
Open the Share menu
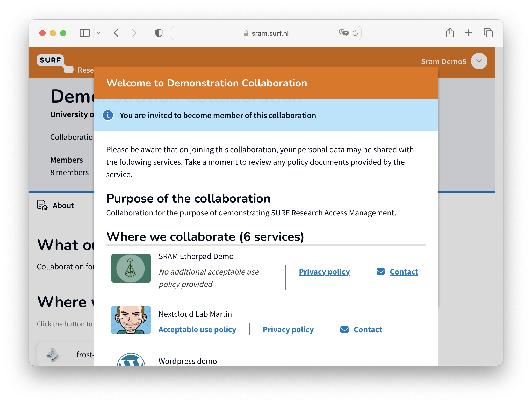coord(450,33)
